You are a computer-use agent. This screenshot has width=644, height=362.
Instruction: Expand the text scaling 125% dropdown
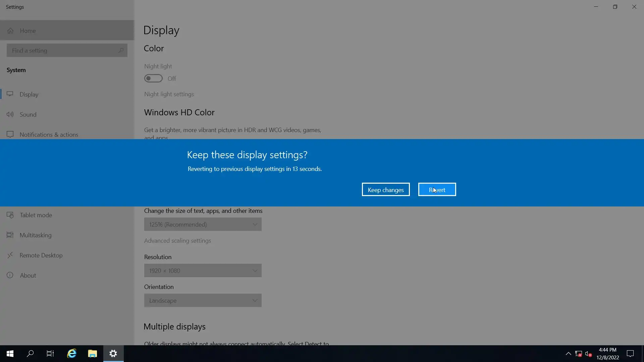tap(203, 224)
